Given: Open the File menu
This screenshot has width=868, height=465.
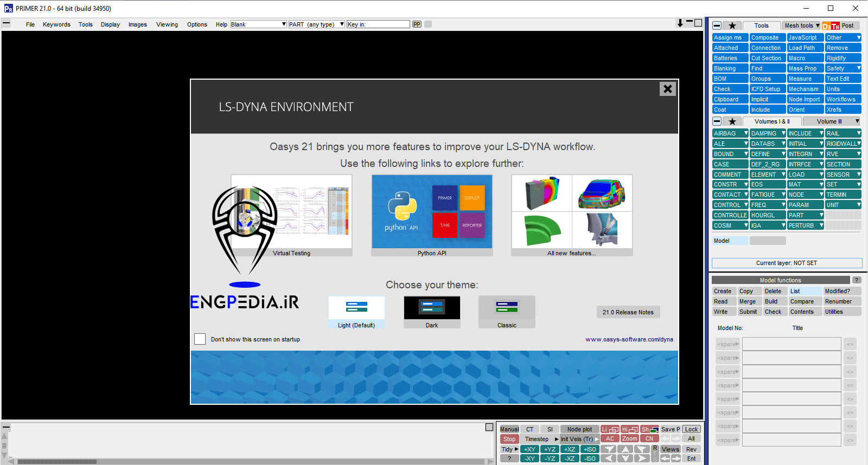Looking at the screenshot, I should click(x=30, y=24).
